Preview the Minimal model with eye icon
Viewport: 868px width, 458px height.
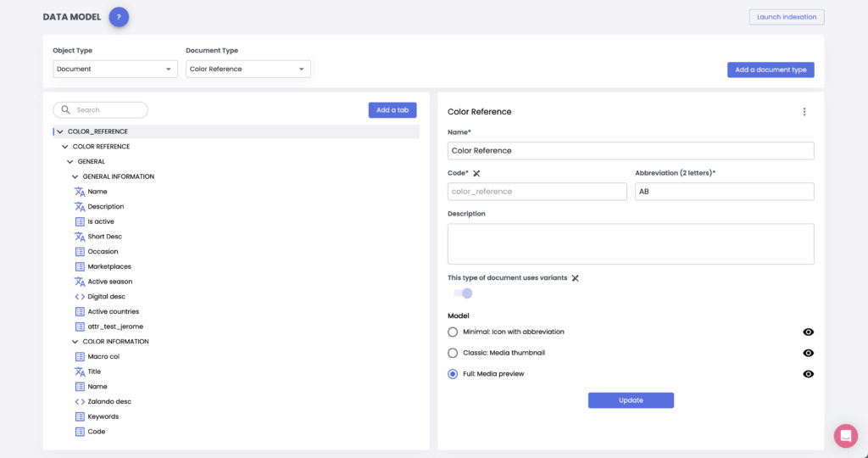[808, 332]
